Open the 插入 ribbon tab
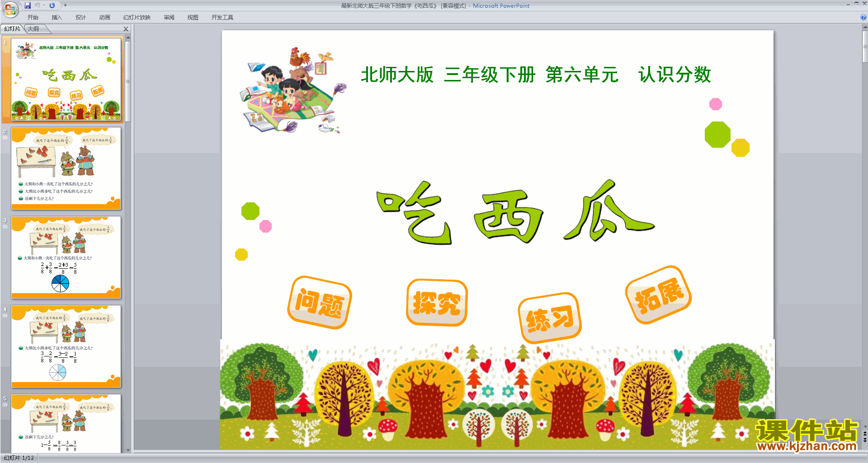Screen dimensions: 868x463 click(x=57, y=18)
